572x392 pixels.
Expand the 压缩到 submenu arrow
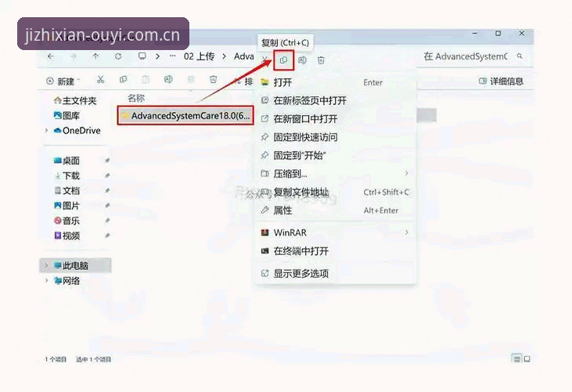406,173
